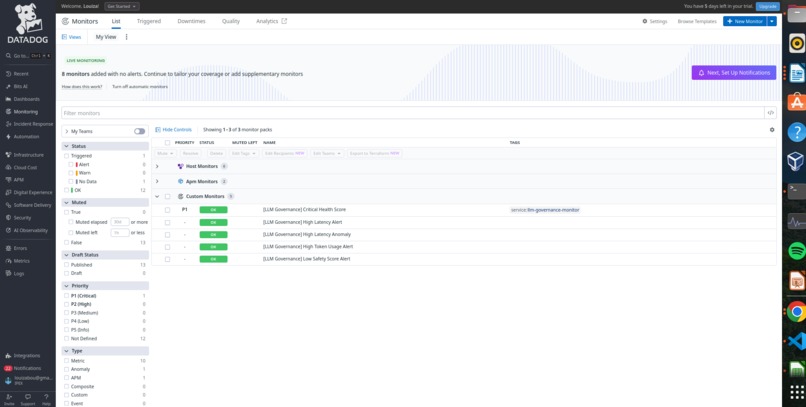Open Errors in sidebar
Viewport: 806px width, 407px height.
coord(20,248)
